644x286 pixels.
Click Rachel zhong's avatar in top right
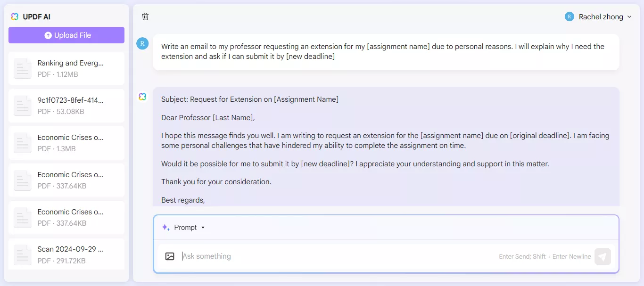coord(569,16)
